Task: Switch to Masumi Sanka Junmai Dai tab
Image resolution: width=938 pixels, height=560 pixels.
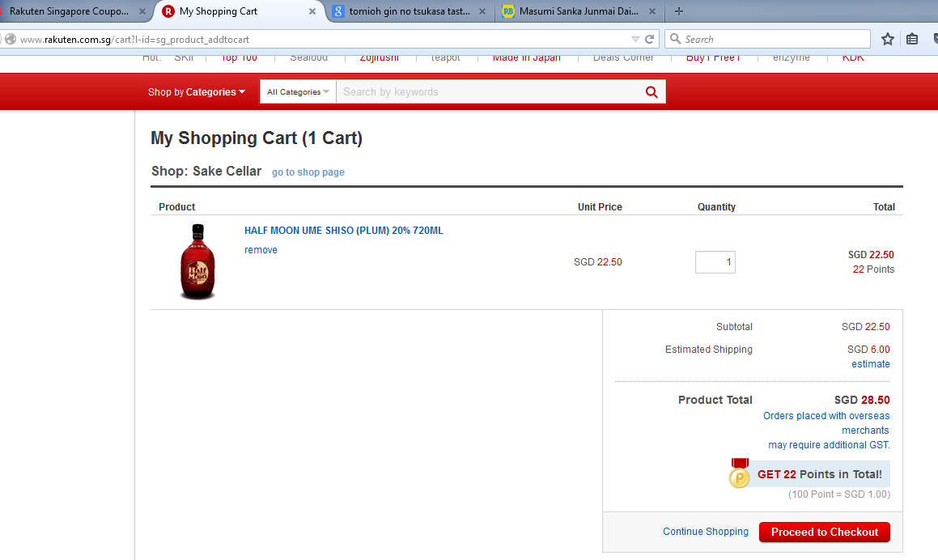Action: click(x=579, y=11)
